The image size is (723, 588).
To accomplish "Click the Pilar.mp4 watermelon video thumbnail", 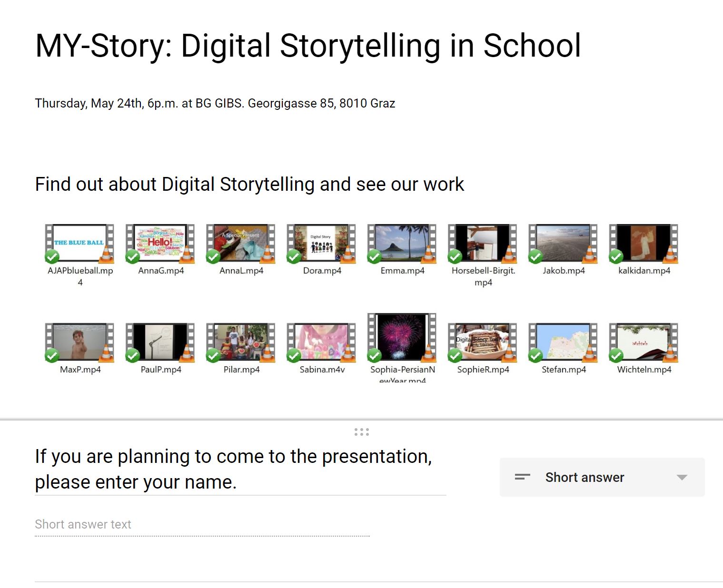I will [241, 342].
